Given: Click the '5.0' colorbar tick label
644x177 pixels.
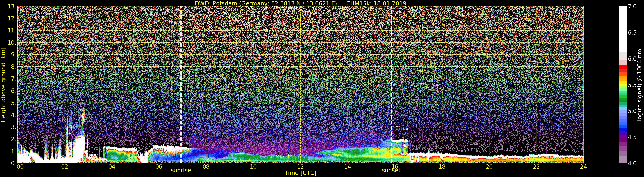Looking at the screenshot, I should coord(632,111).
